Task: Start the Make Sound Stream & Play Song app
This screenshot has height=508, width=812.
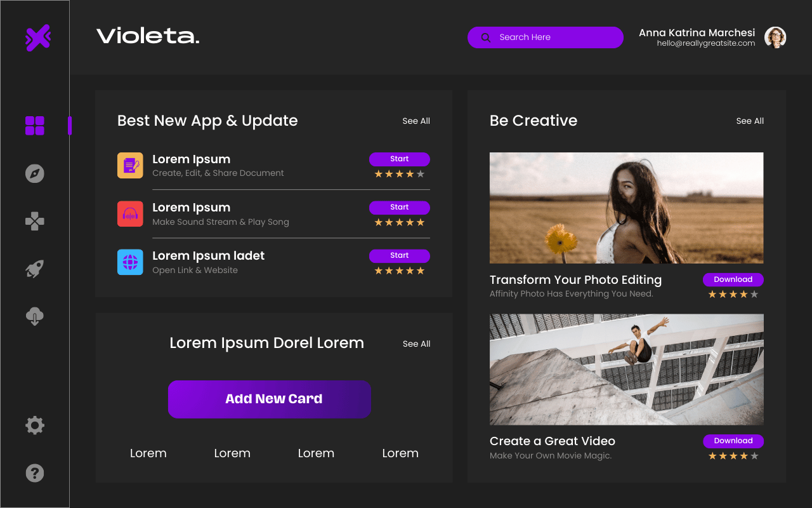Action: (400, 207)
